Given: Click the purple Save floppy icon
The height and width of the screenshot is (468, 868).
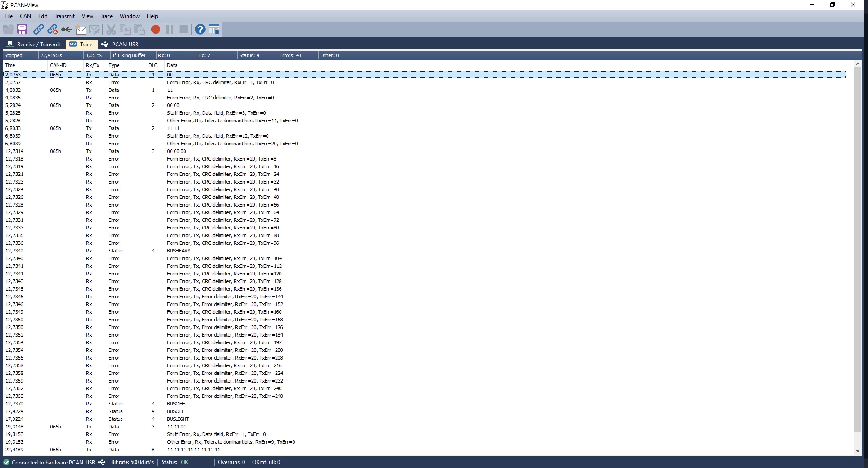Looking at the screenshot, I should [x=22, y=30].
